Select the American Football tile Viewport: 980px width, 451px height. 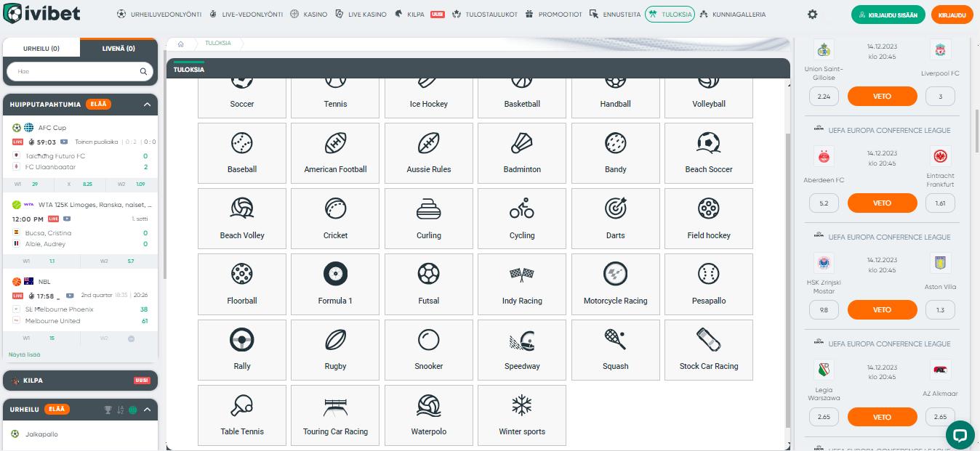335,153
